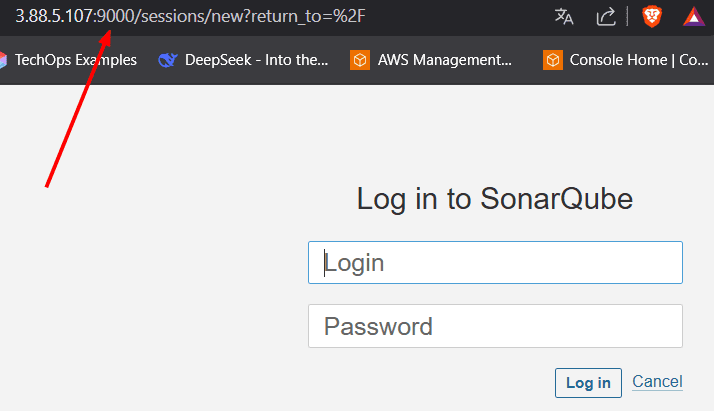
Task: Open the Console Home bookmark label
Action: [x=638, y=60]
